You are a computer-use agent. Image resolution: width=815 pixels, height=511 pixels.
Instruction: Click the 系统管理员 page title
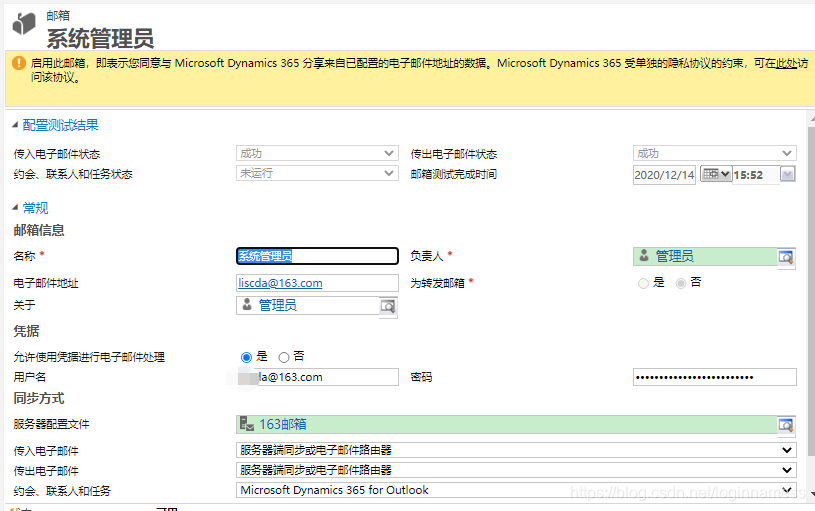(x=100, y=38)
